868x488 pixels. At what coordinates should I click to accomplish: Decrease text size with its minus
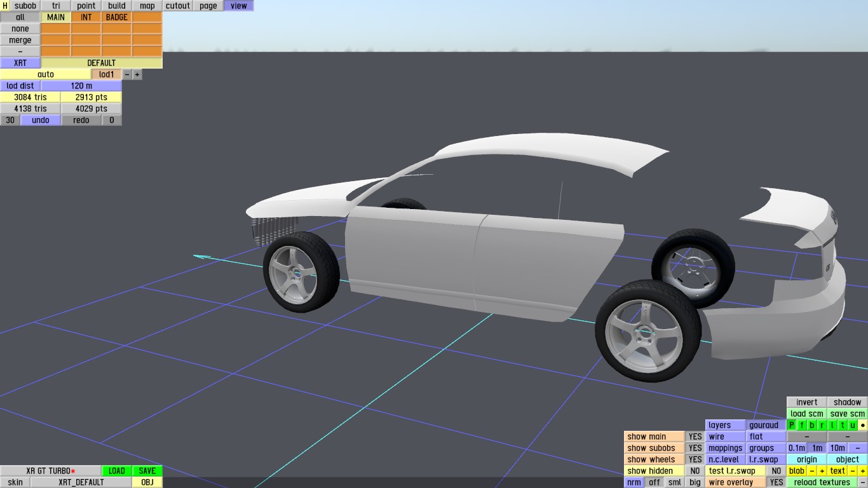tap(853, 471)
